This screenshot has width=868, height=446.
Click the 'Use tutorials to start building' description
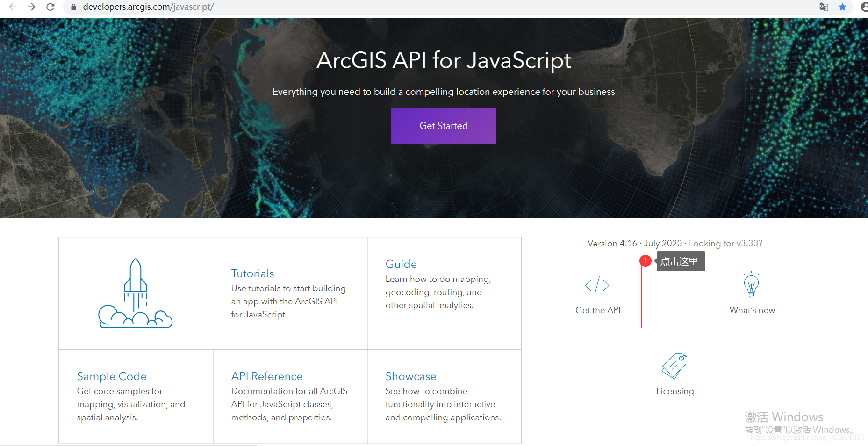pyautogui.click(x=288, y=302)
